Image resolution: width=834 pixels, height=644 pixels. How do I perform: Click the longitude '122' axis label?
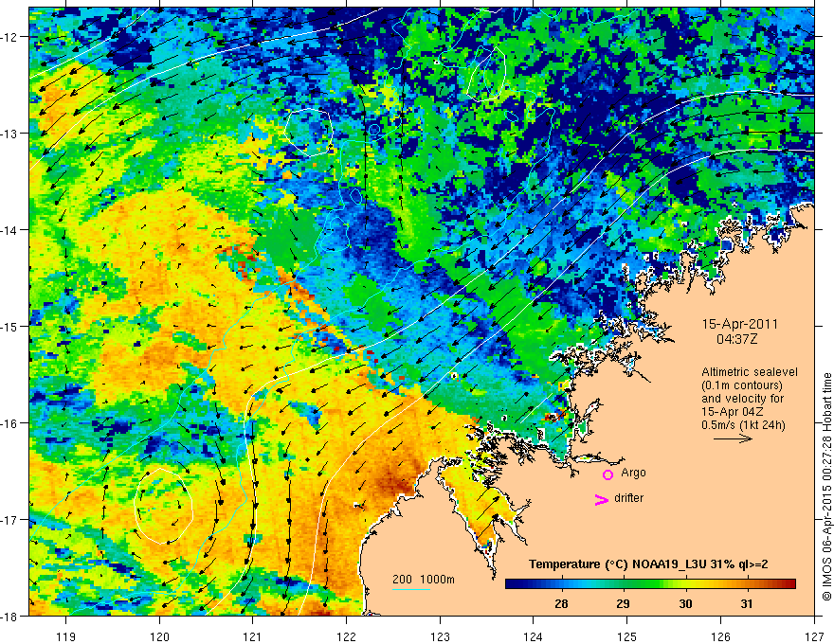tap(346, 636)
